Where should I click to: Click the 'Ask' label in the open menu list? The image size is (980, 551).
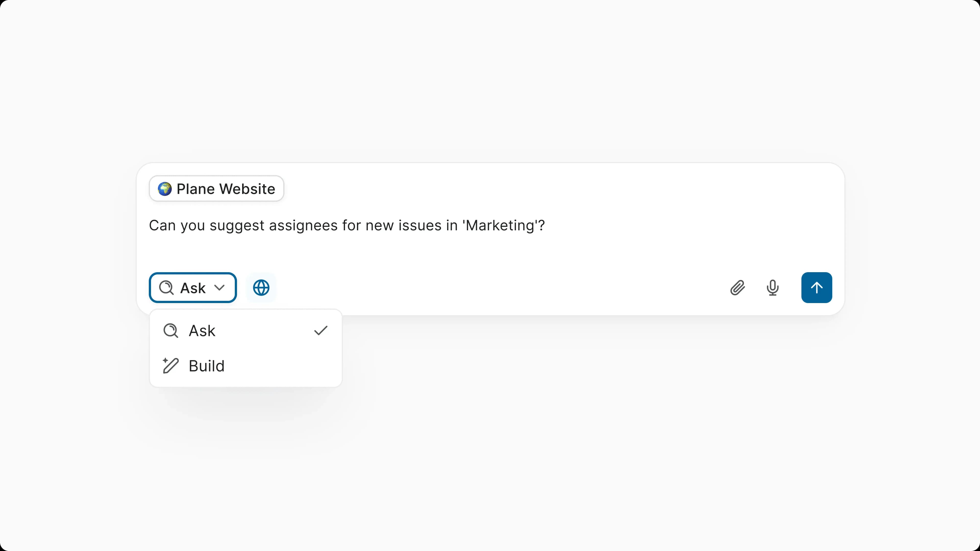(x=202, y=331)
